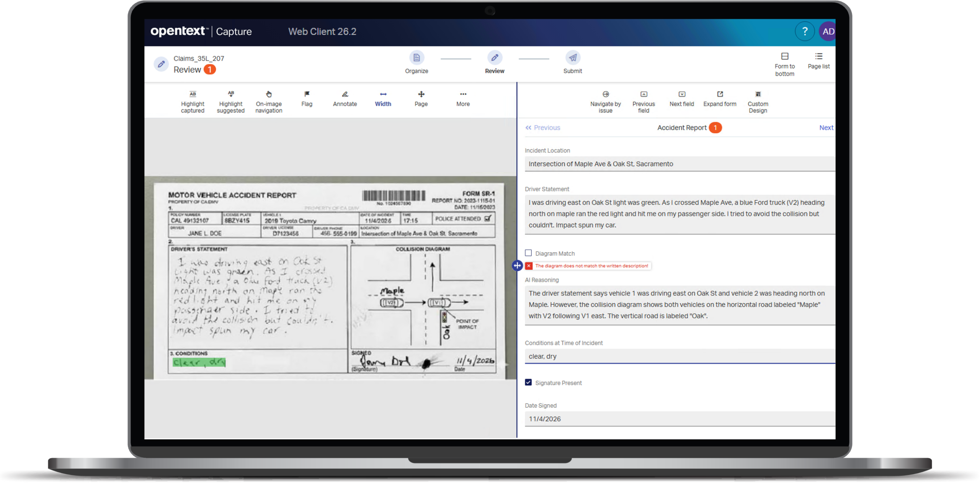The height and width of the screenshot is (490, 980).
Task: Click the pencil icon beside Claims_35L_207
Action: pyautogui.click(x=161, y=64)
